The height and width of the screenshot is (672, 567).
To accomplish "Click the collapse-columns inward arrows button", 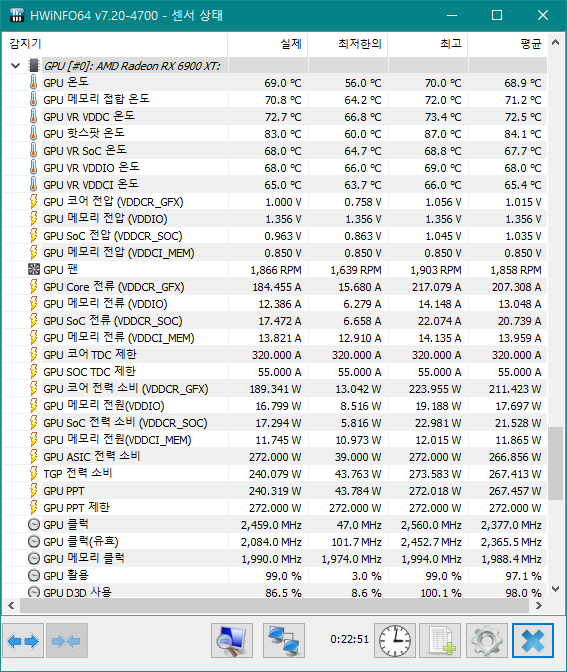I will click(x=67, y=641).
